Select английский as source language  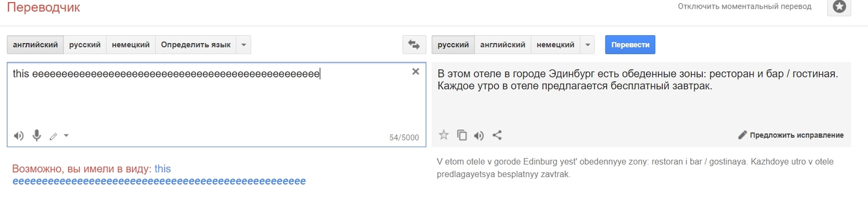coord(35,45)
